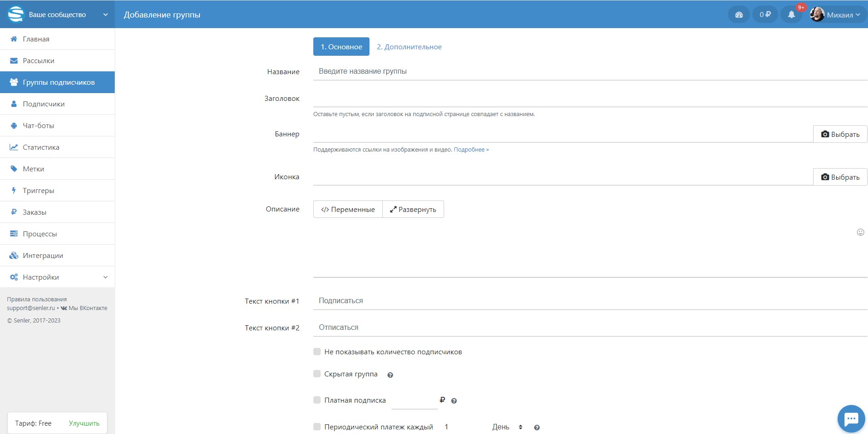Click the Улучшить tariff upgrade link
The height and width of the screenshot is (434, 868).
pyautogui.click(x=84, y=423)
